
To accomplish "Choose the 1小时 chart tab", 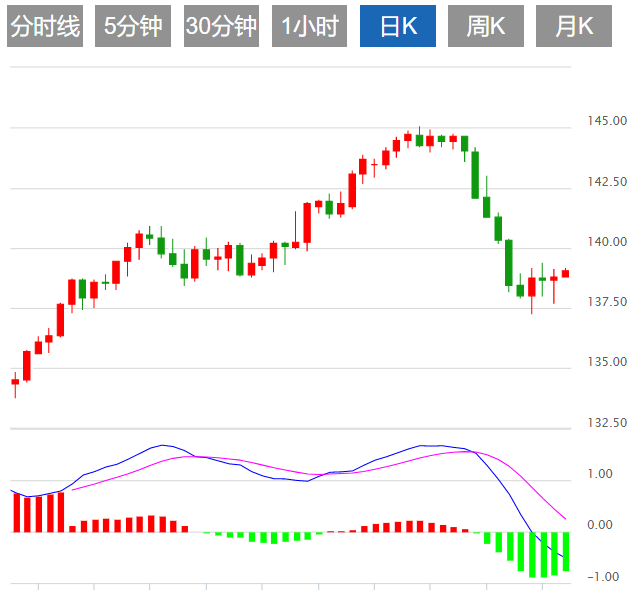I will [x=309, y=26].
